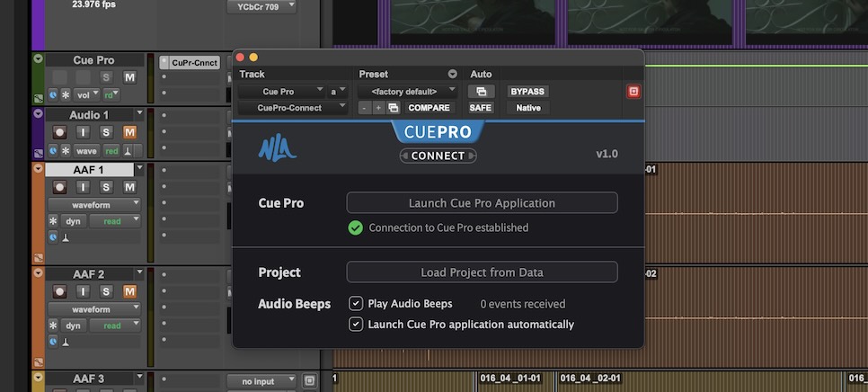The height and width of the screenshot is (392, 868).
Task: Open the CuePro-Connect plug-in selector dropdown
Action: tap(293, 108)
